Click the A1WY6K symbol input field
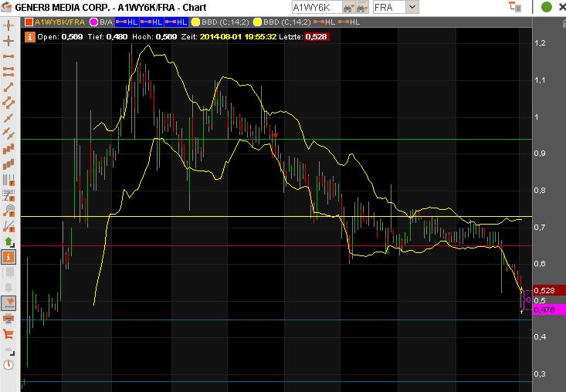 pos(315,7)
